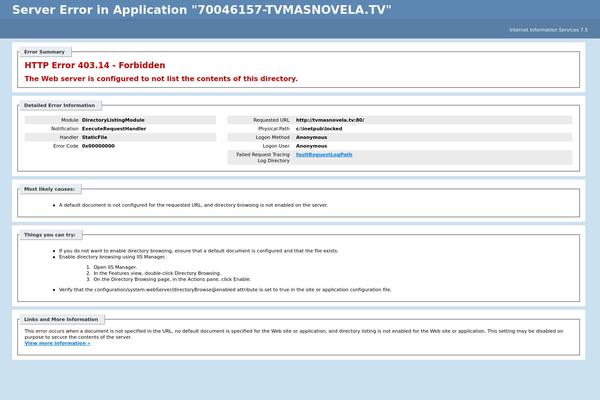Select the HTTP Error 403.14 - Forbidden heading
Viewport: 600px width, 400px height.
point(95,65)
